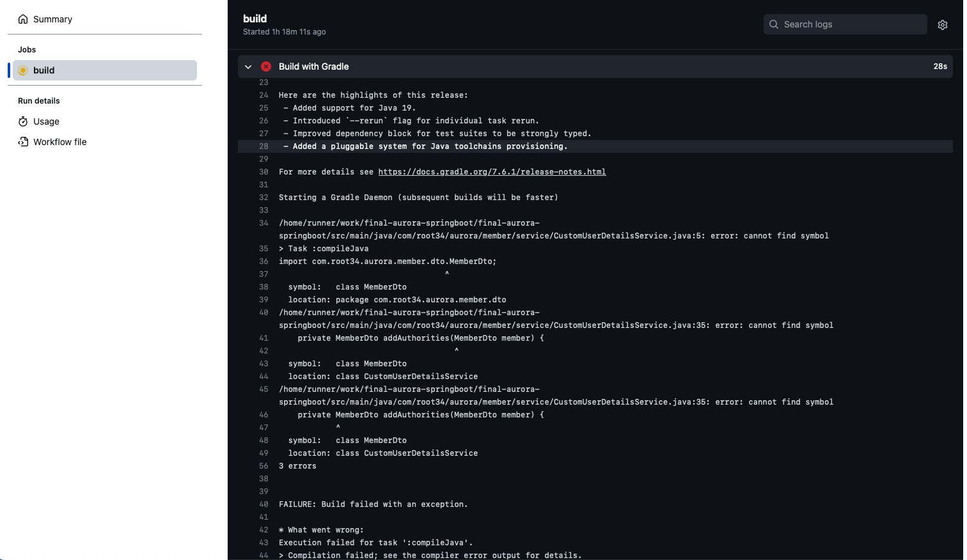Click the Search logs input field
This screenshot has width=967, height=560.
(845, 24)
